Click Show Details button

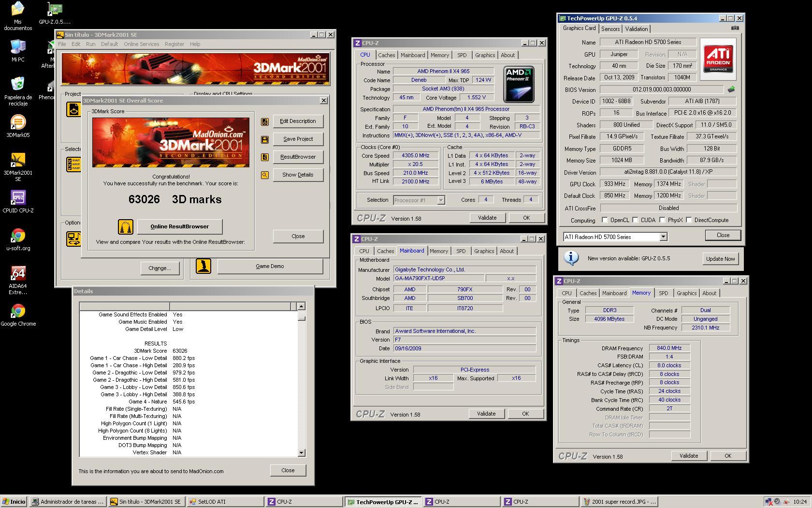(x=298, y=175)
